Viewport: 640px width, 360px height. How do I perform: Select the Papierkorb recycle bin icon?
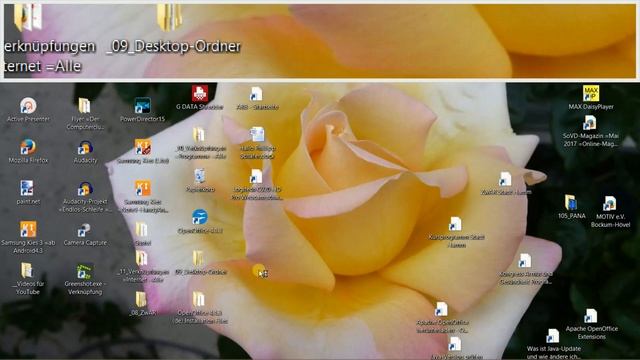tap(200, 176)
